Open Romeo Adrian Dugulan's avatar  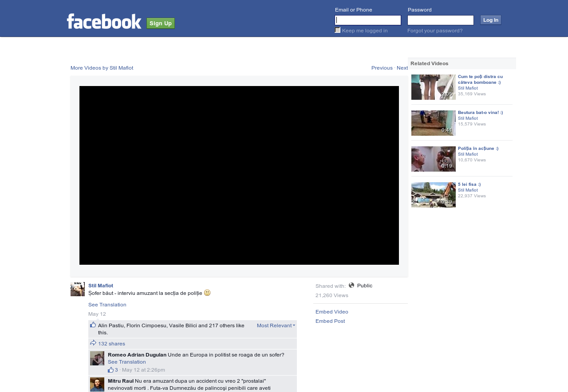[97, 358]
